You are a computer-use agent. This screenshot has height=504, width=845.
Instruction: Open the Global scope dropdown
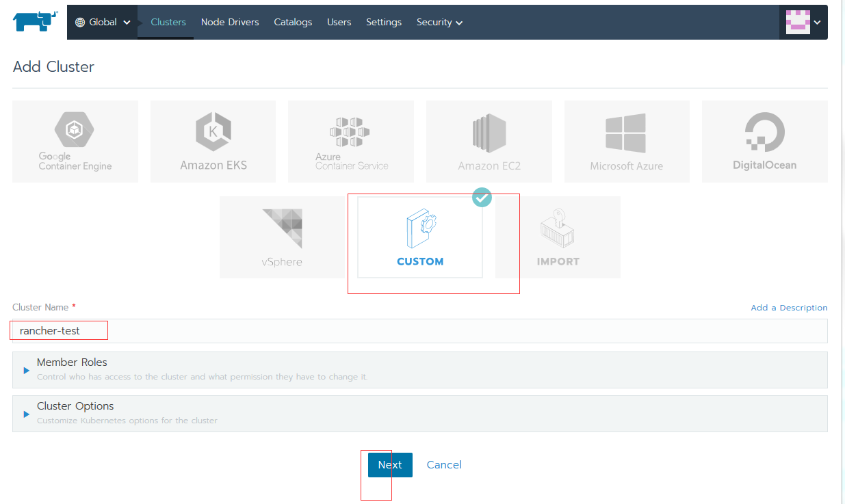[x=102, y=22]
